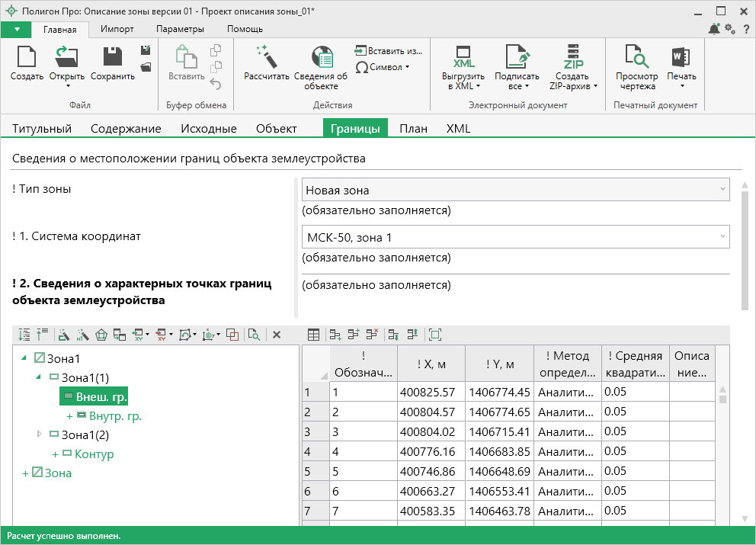Click the delete X icon above tree

(x=277, y=335)
